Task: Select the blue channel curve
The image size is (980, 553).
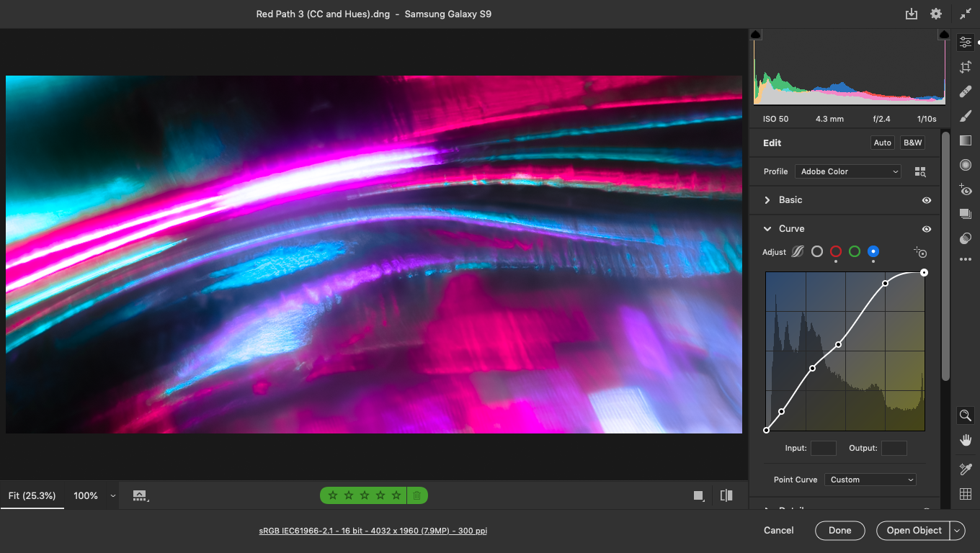Action: coord(873,251)
